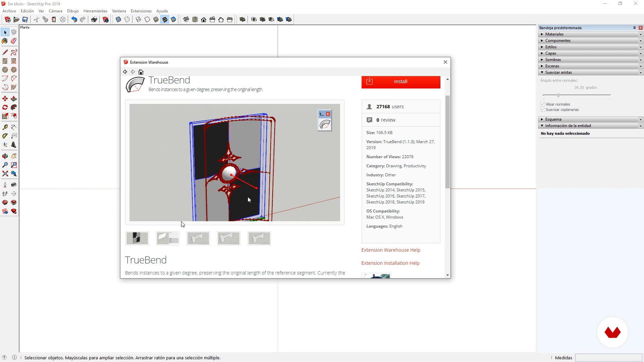Image resolution: width=644 pixels, height=362 pixels.
Task: Select the Iso house view icon
Action: 186,19
